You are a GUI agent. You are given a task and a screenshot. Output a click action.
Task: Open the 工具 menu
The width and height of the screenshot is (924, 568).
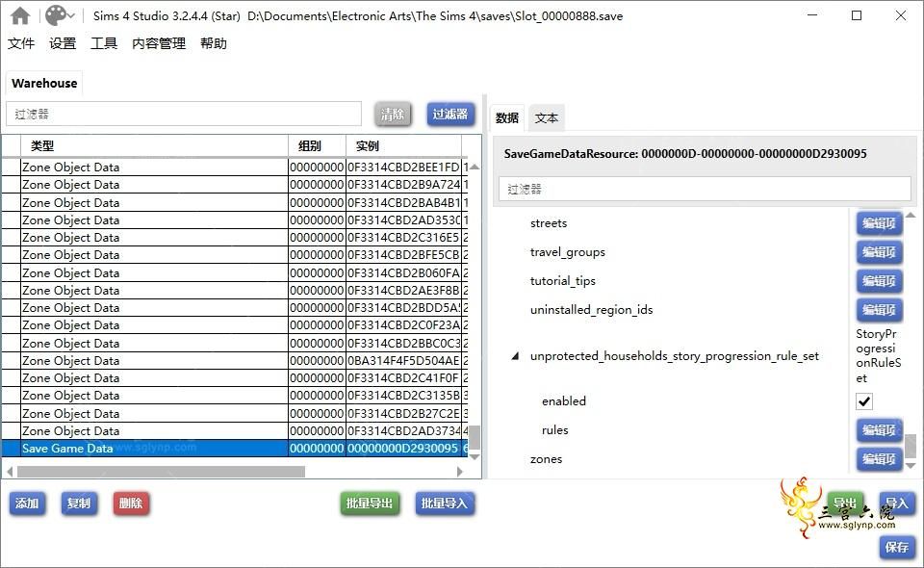pos(104,43)
